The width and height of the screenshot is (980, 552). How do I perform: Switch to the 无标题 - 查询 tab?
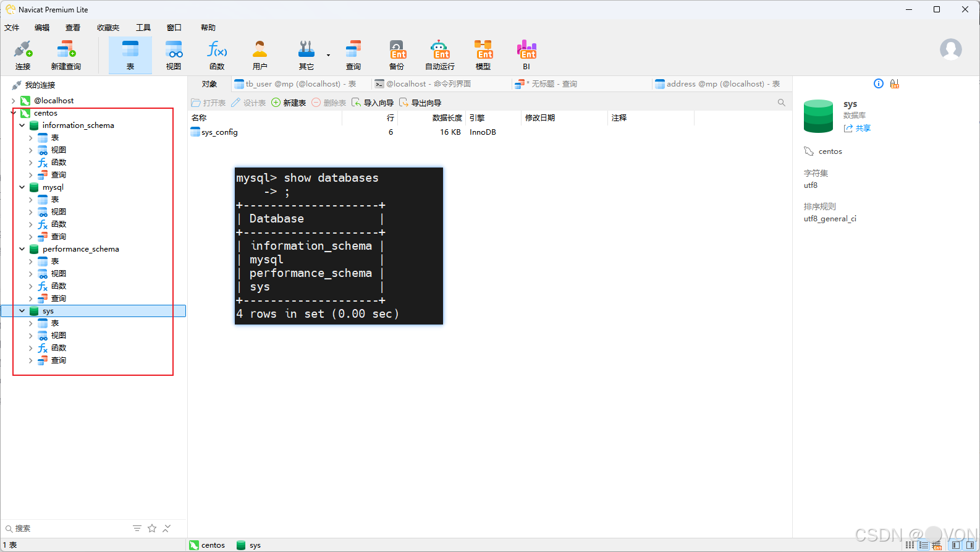pos(581,84)
